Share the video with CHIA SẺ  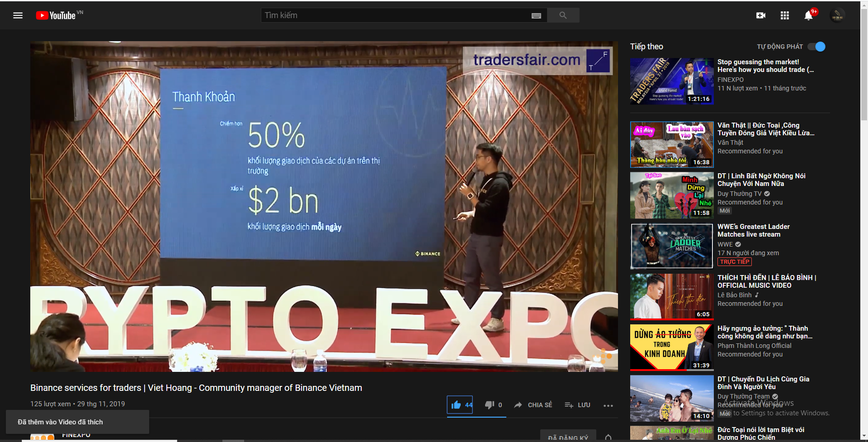pos(533,405)
